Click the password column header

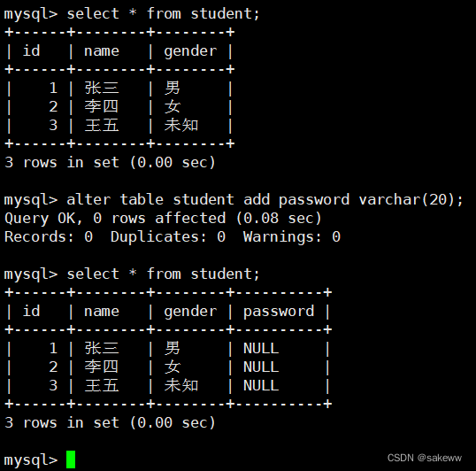click(279, 312)
